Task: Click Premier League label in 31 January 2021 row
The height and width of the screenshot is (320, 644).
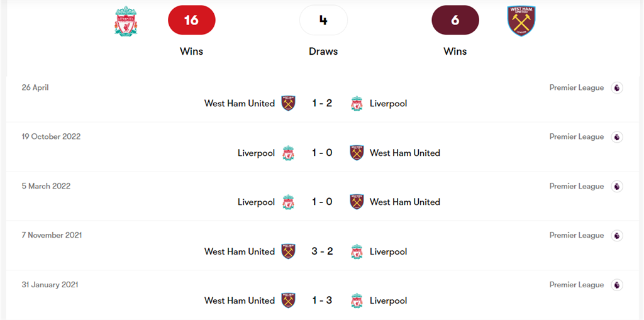Action: pos(576,285)
